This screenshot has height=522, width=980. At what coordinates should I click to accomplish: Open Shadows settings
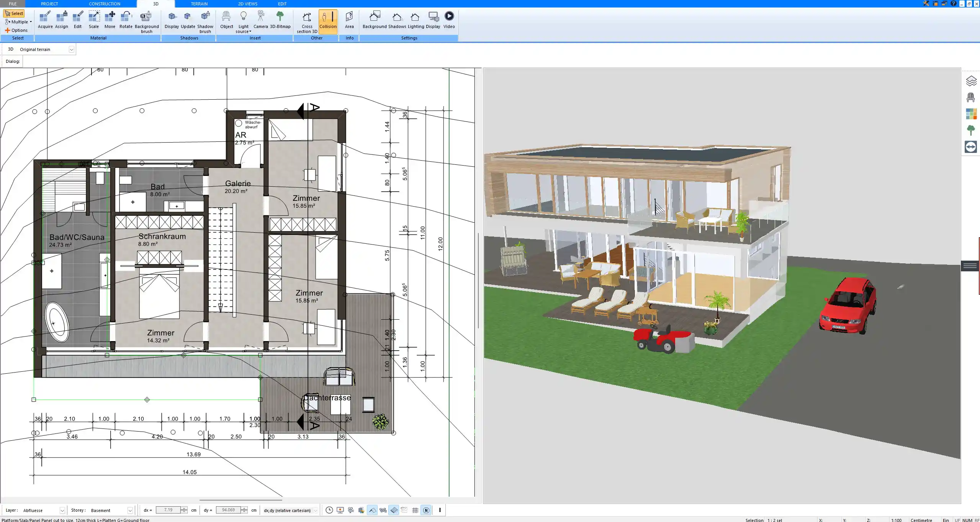397,20
